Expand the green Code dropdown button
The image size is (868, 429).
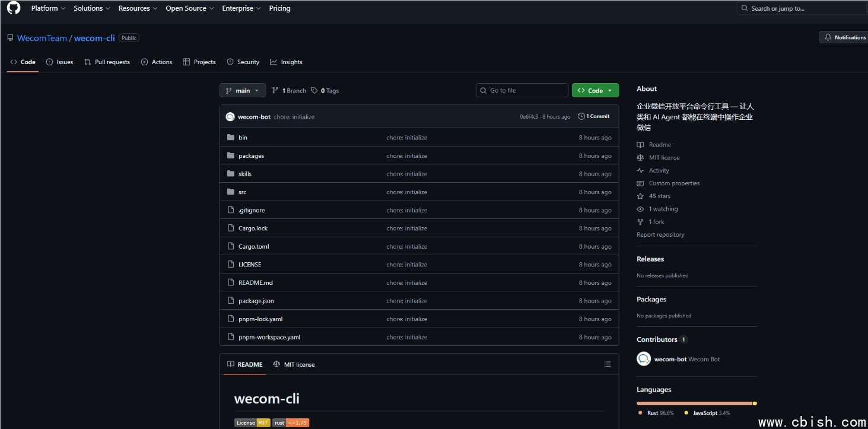[x=595, y=91]
